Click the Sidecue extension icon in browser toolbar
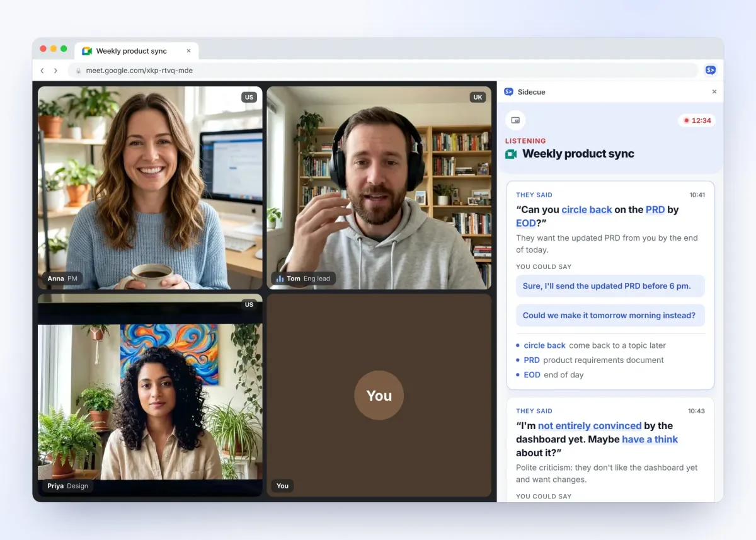756x540 pixels. [x=711, y=71]
